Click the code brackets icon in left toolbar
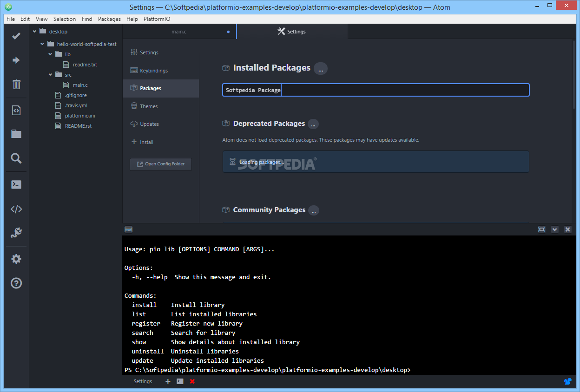This screenshot has height=392, width=580. [x=16, y=209]
